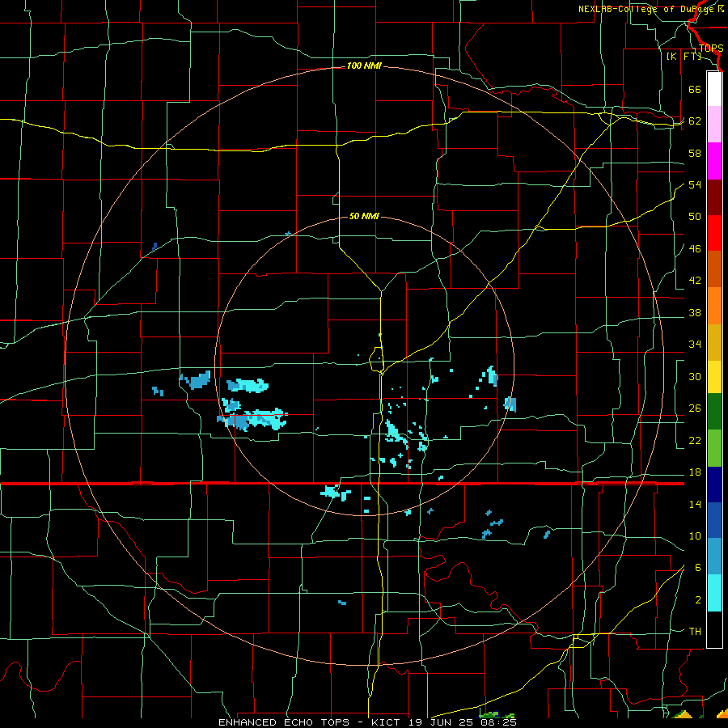The height and width of the screenshot is (728, 728).
Task: Click the 100 NMI range ring label
Action: point(364,66)
